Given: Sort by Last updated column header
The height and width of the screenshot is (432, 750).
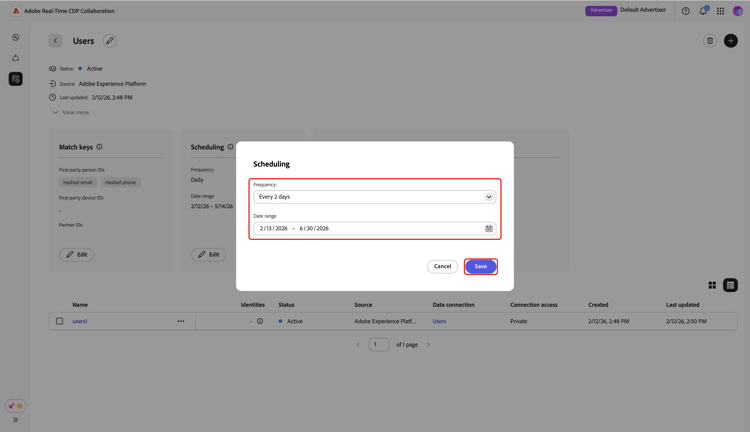Looking at the screenshot, I should point(683,305).
